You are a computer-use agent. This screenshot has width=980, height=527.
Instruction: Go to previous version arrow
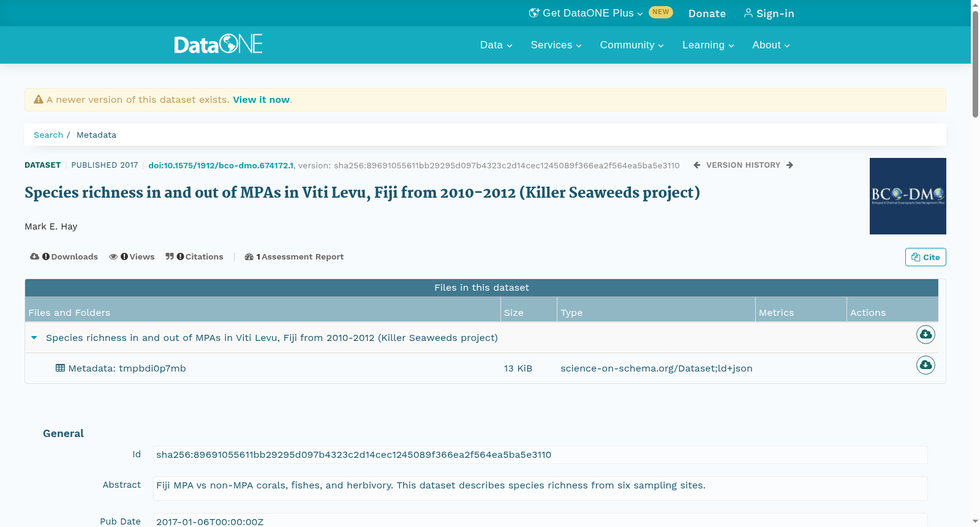(697, 165)
